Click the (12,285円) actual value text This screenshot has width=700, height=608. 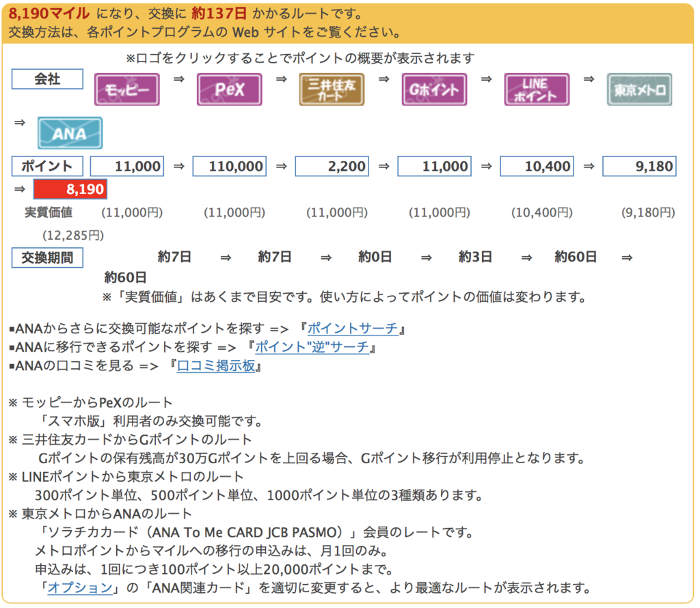pos(72,235)
